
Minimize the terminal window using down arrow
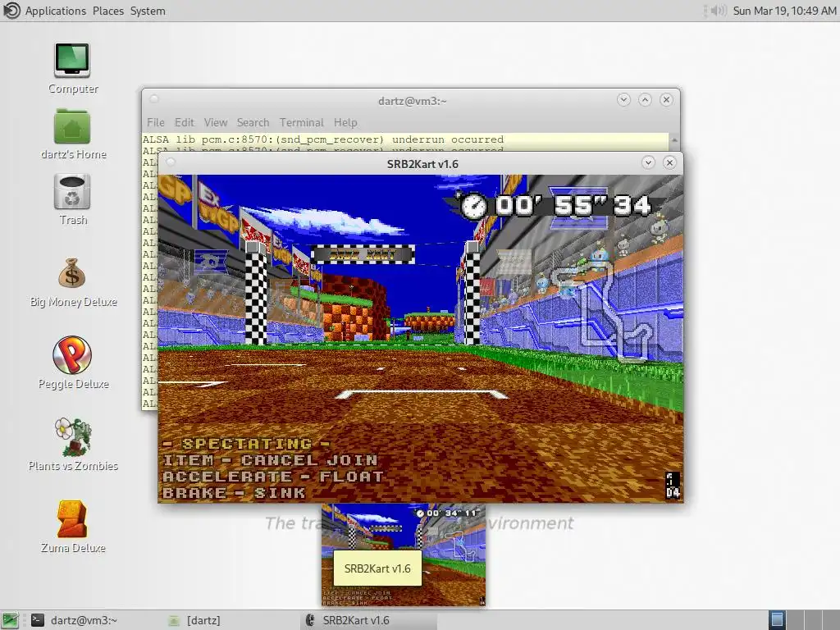tap(623, 100)
